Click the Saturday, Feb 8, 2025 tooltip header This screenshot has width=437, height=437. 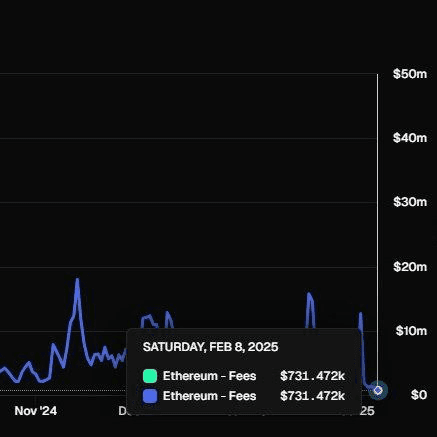click(x=210, y=347)
